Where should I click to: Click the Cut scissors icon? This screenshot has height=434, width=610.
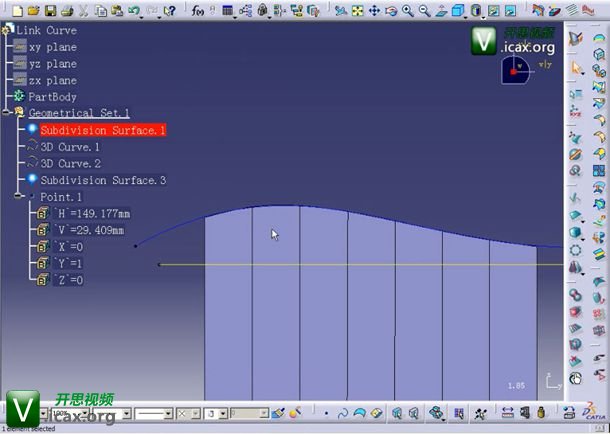85,11
